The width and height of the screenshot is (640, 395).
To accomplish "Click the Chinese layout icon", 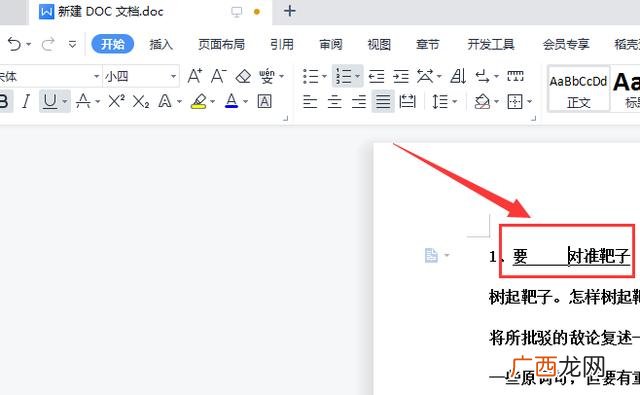I will click(x=425, y=76).
